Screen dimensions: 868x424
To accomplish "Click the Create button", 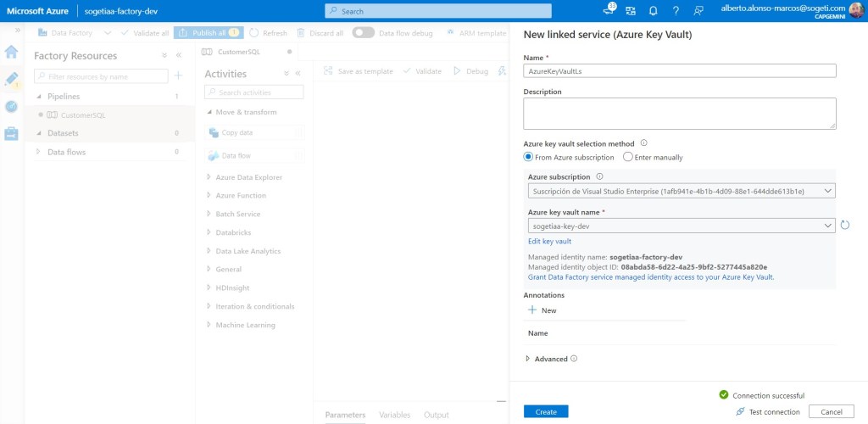I will click(x=546, y=411).
